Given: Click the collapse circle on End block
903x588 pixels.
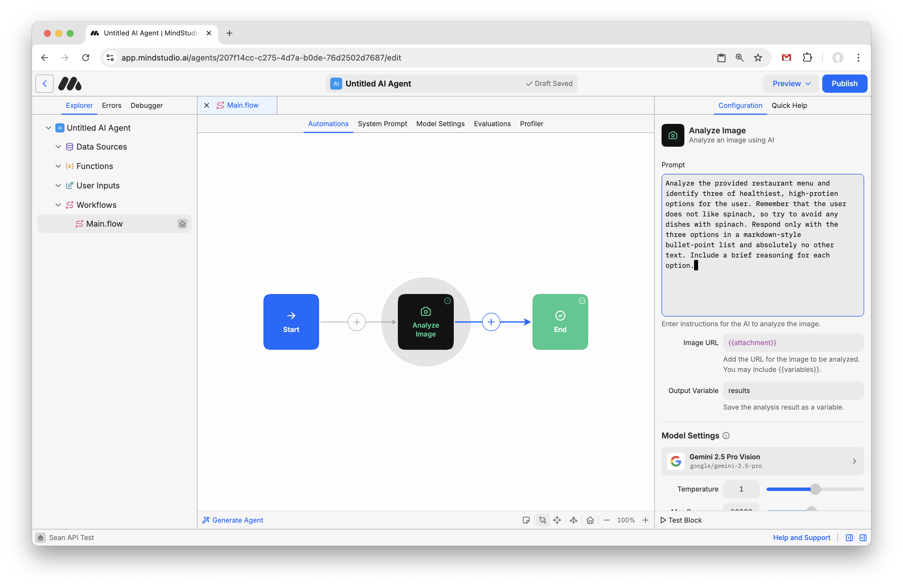Looking at the screenshot, I should pos(582,301).
